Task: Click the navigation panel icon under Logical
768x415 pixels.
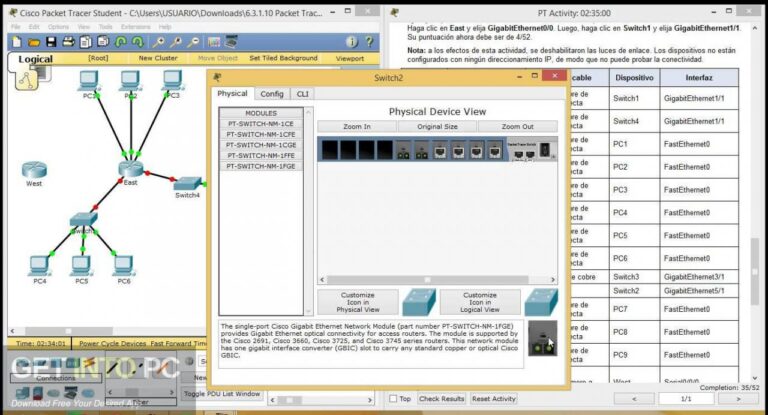Action: (26, 80)
